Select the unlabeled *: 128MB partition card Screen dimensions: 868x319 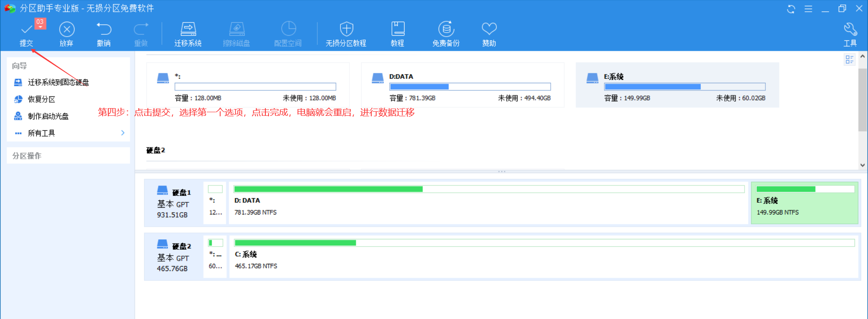click(248, 85)
